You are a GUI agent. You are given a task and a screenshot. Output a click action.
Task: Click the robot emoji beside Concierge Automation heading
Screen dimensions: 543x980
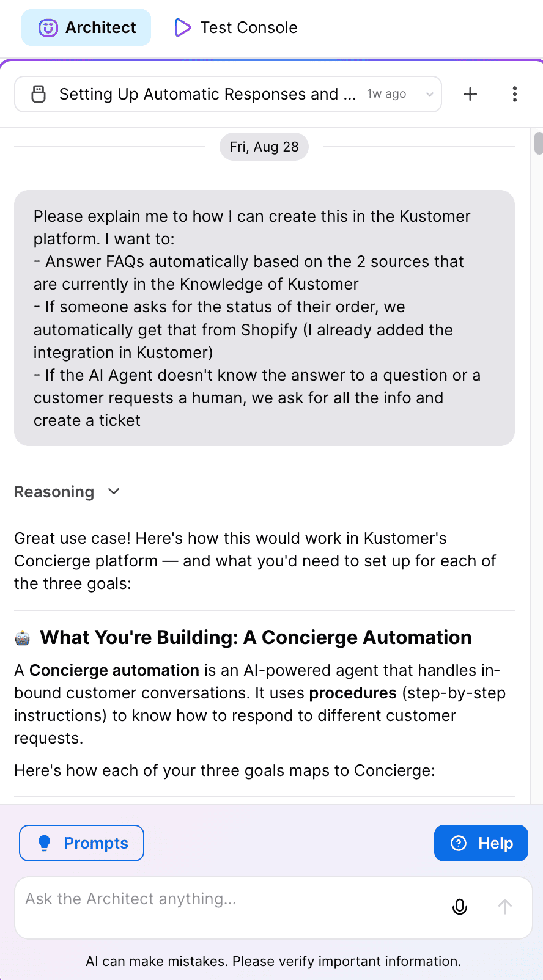click(23, 638)
